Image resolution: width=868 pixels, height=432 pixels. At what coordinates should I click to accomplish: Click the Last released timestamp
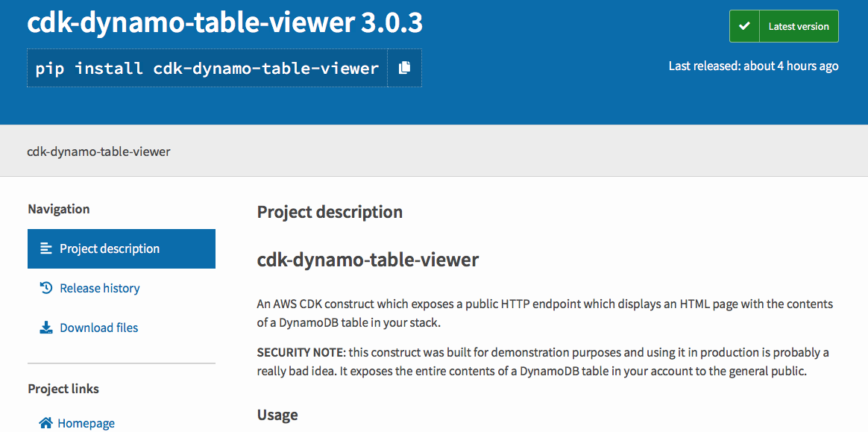click(753, 66)
